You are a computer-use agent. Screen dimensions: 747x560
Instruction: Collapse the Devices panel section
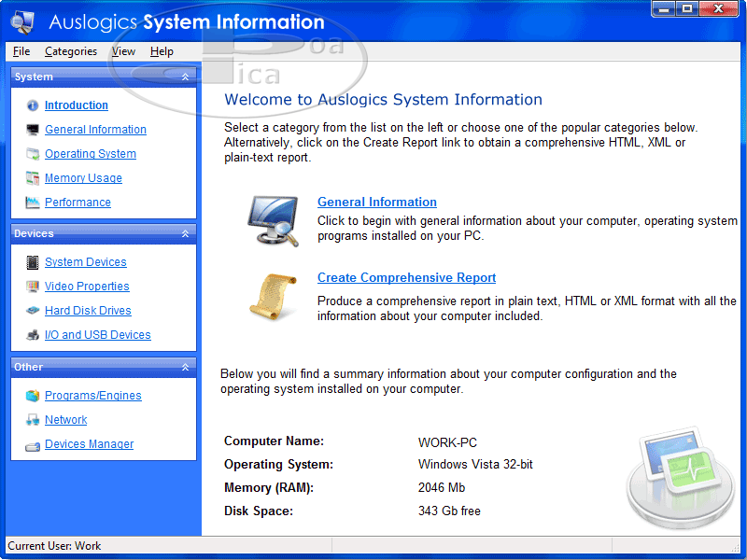pyautogui.click(x=185, y=233)
